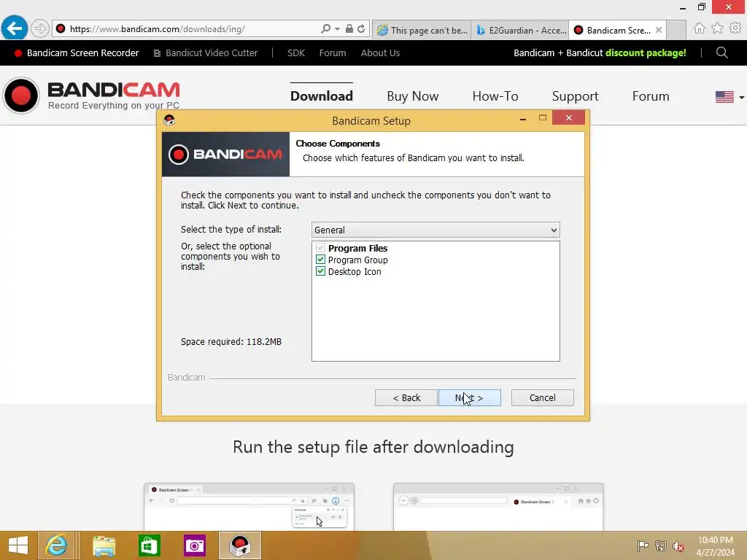Expand the address bar search dropdown arrow
This screenshot has height=560, width=747.
point(337,29)
